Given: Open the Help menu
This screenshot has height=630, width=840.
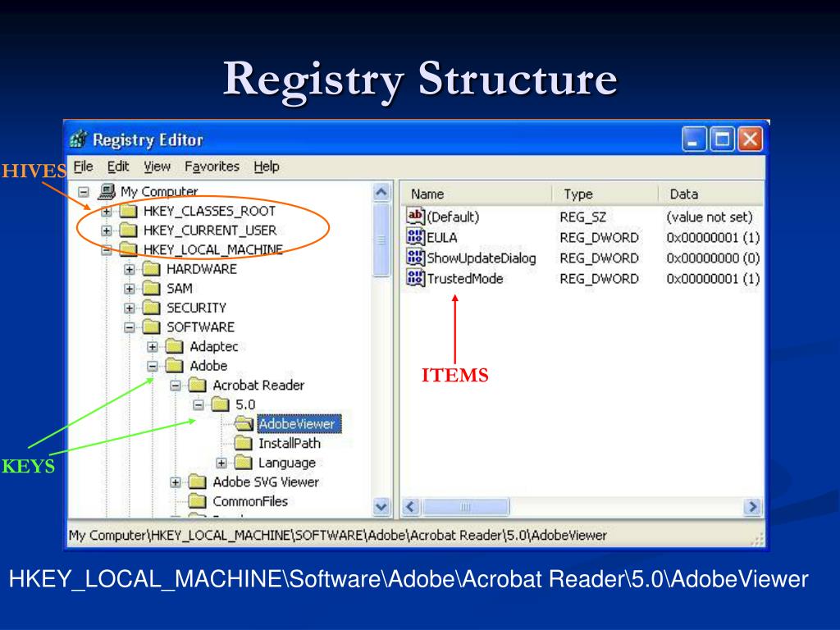Looking at the screenshot, I should (267, 167).
